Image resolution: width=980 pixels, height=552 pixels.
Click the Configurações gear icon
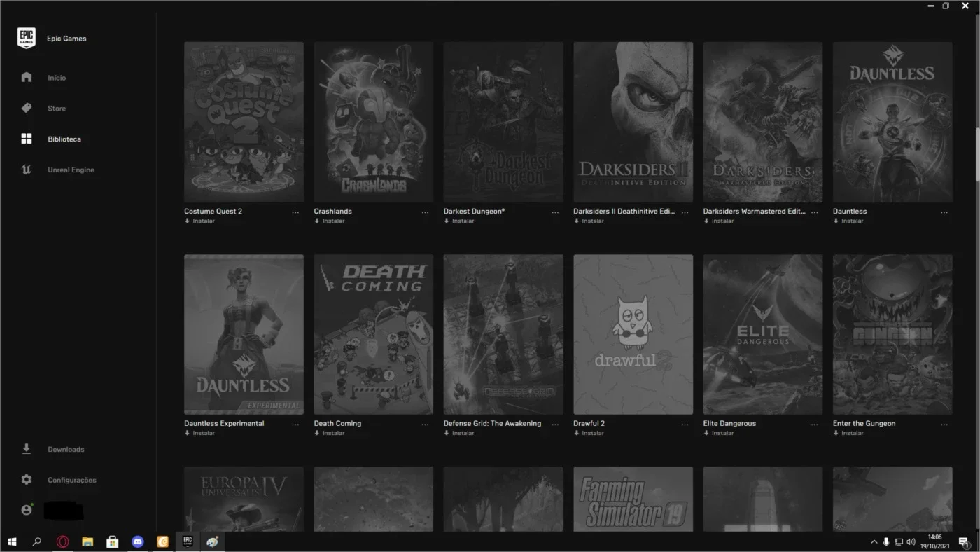click(27, 480)
